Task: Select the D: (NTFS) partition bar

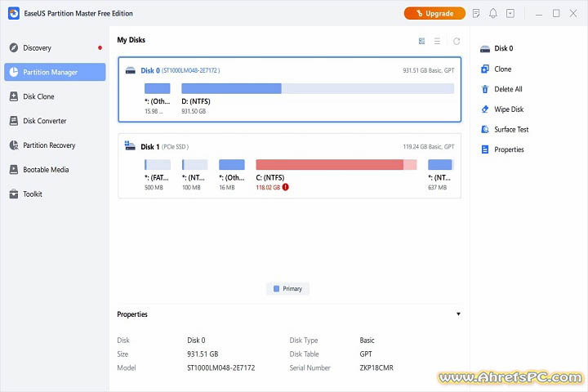Action: pyautogui.click(x=318, y=88)
